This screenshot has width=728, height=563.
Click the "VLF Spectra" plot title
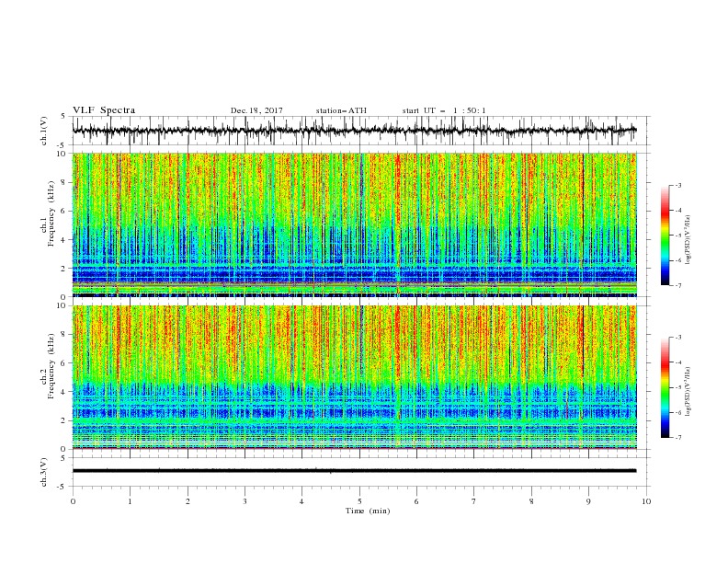[x=104, y=110]
